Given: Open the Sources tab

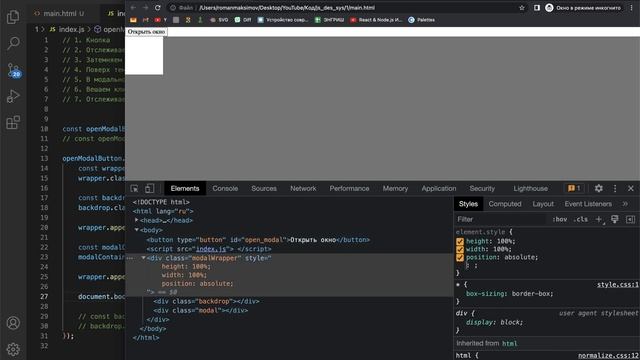Looking at the screenshot, I should tap(264, 188).
